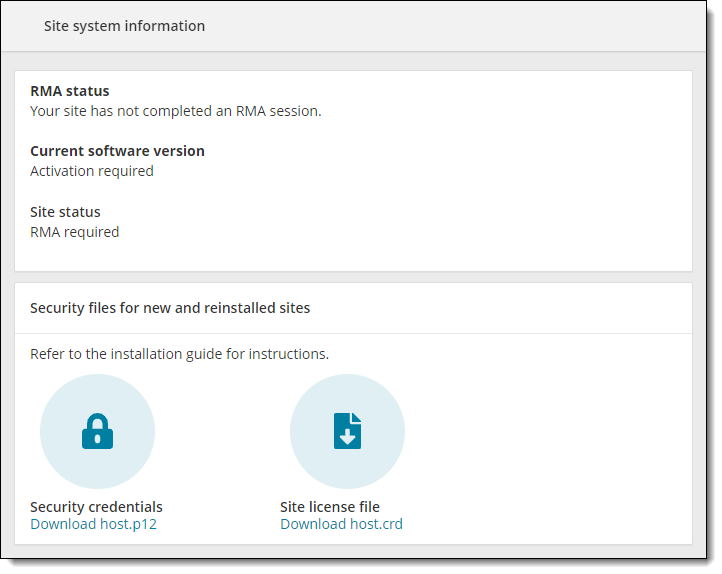Click the RMA required status value
Viewport: 722px width, 574px height.
pyautogui.click(x=75, y=232)
